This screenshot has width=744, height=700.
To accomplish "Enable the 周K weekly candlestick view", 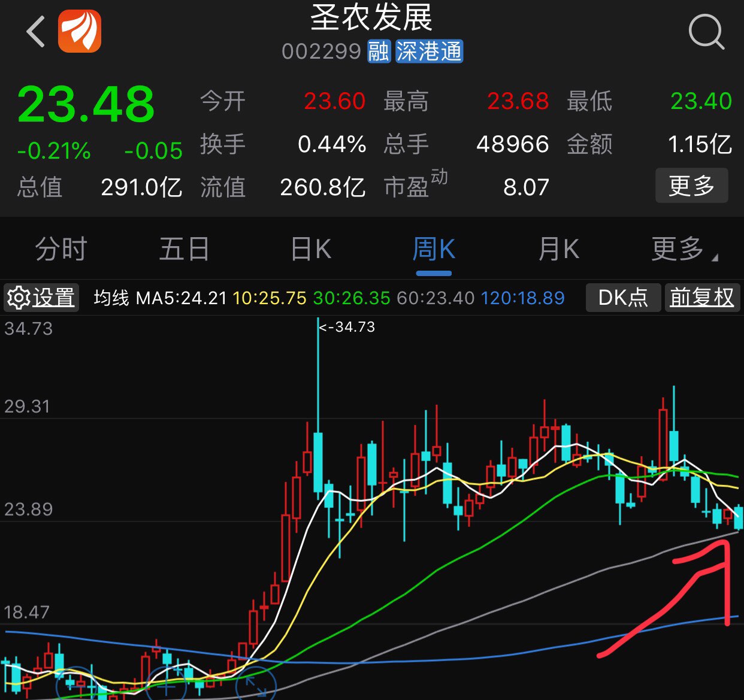I will click(x=434, y=249).
